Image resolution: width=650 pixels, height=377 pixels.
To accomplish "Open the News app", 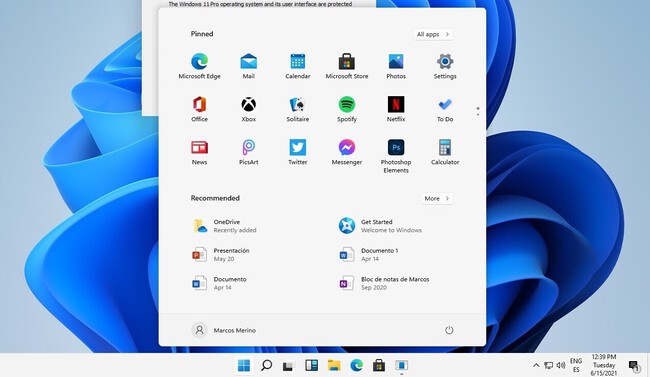I will (x=199, y=152).
